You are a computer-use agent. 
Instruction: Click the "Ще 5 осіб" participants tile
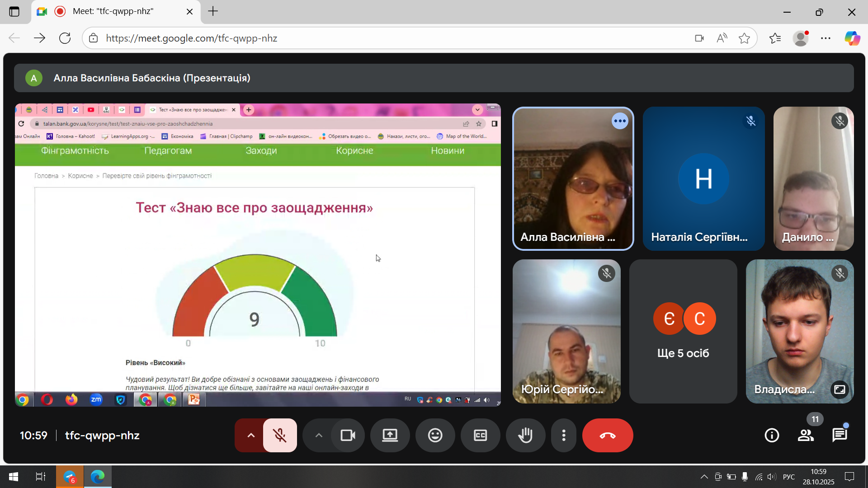pos(683,331)
